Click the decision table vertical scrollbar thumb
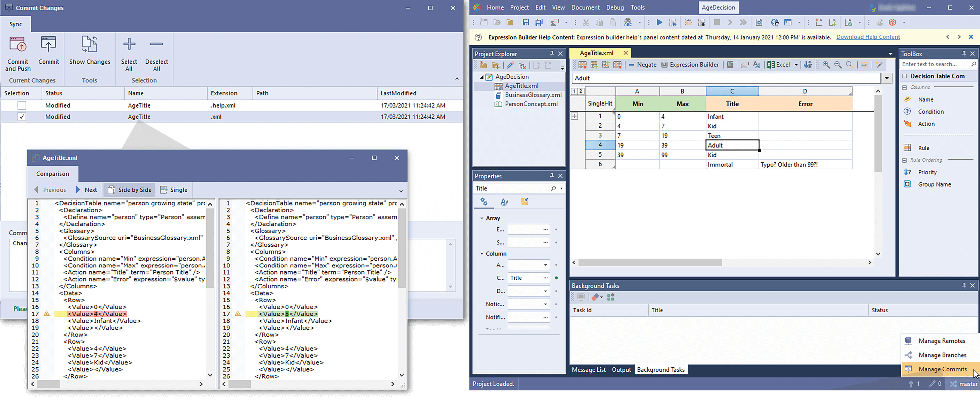The width and height of the screenshot is (980, 400). coord(878,133)
